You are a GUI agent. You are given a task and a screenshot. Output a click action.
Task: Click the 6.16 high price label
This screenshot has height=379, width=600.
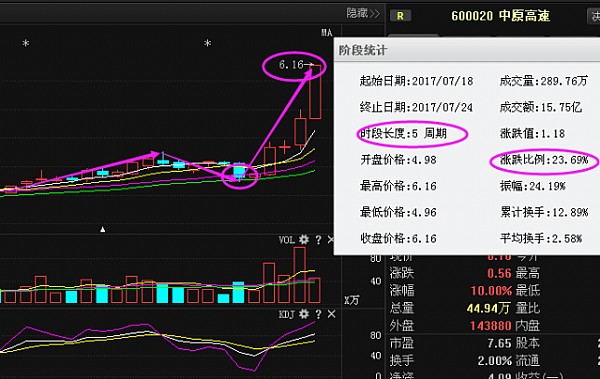click(x=291, y=65)
